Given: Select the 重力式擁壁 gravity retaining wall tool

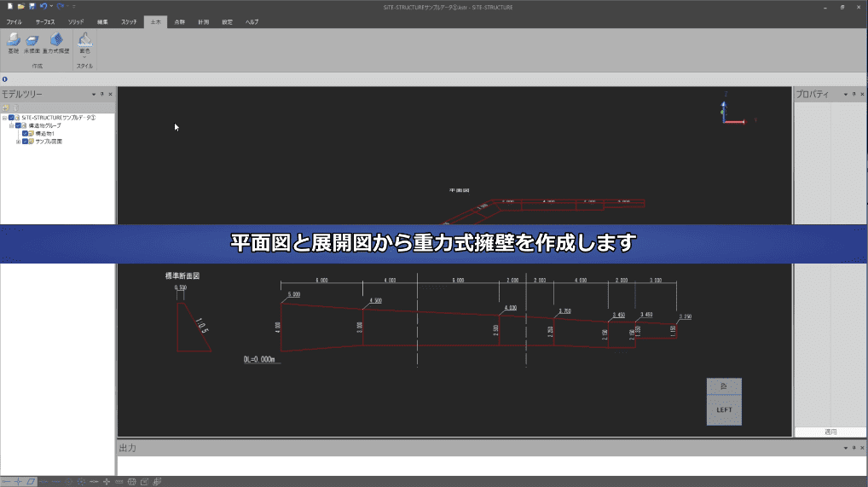Looking at the screenshot, I should 56,43.
